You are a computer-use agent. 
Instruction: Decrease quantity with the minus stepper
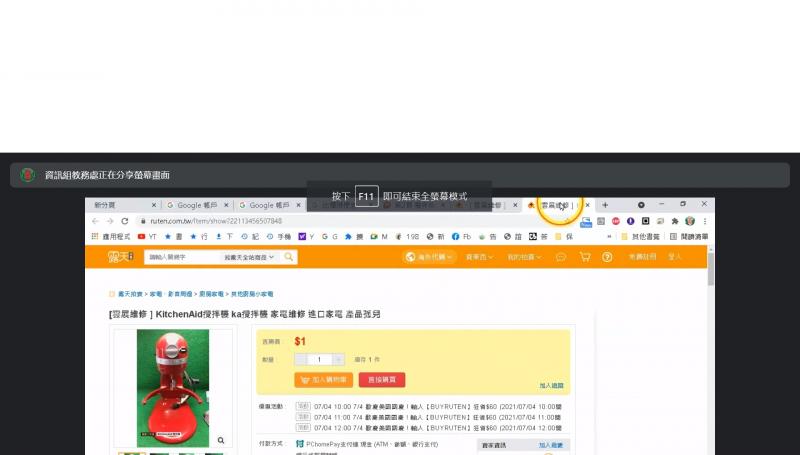tap(301, 359)
